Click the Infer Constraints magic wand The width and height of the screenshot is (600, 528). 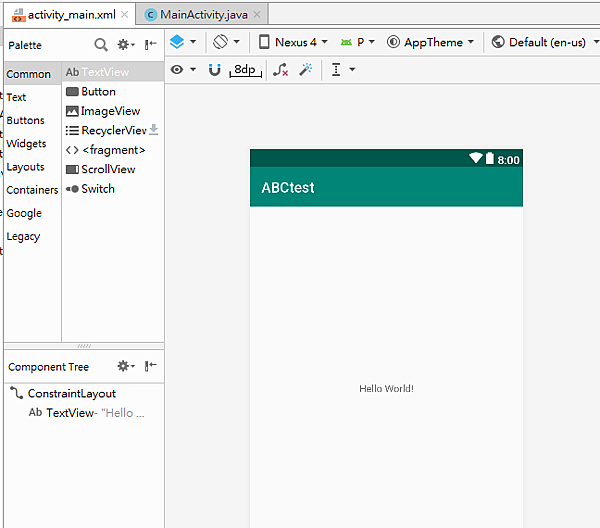coord(306,70)
